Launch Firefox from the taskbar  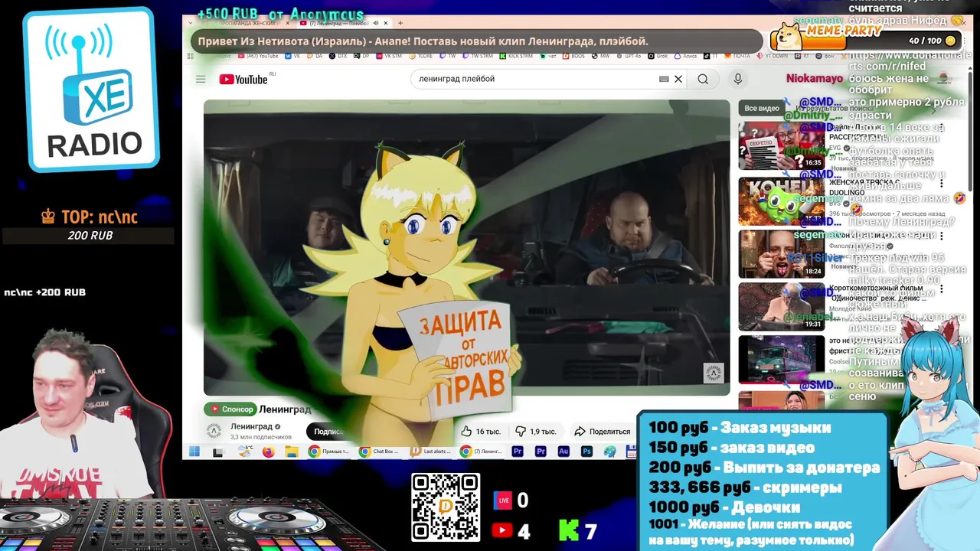[x=269, y=452]
